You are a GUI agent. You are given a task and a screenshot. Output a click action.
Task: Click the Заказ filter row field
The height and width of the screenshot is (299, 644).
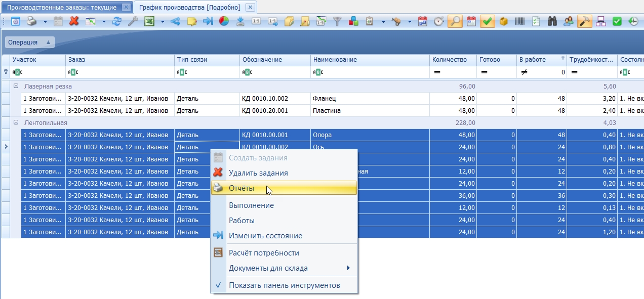click(x=120, y=72)
